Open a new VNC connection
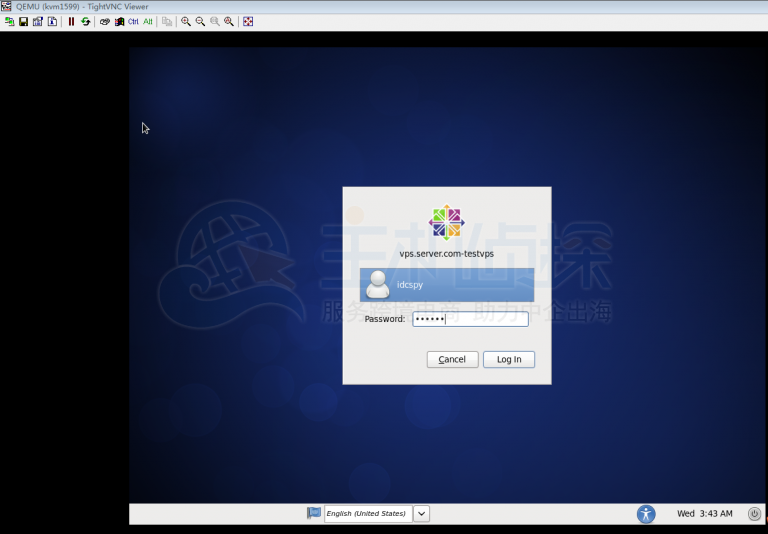 pyautogui.click(x=9, y=21)
